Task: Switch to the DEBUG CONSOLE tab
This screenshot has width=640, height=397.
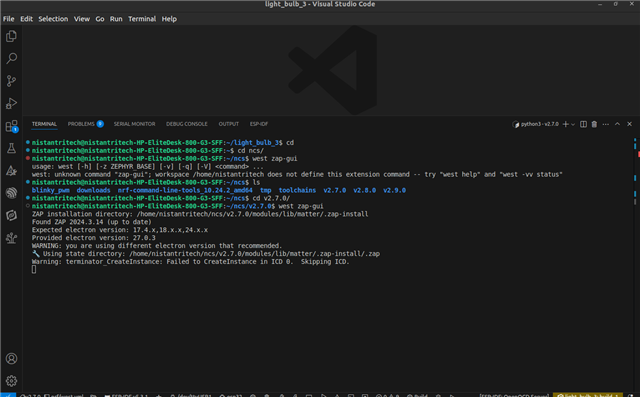Action: pyautogui.click(x=187, y=124)
